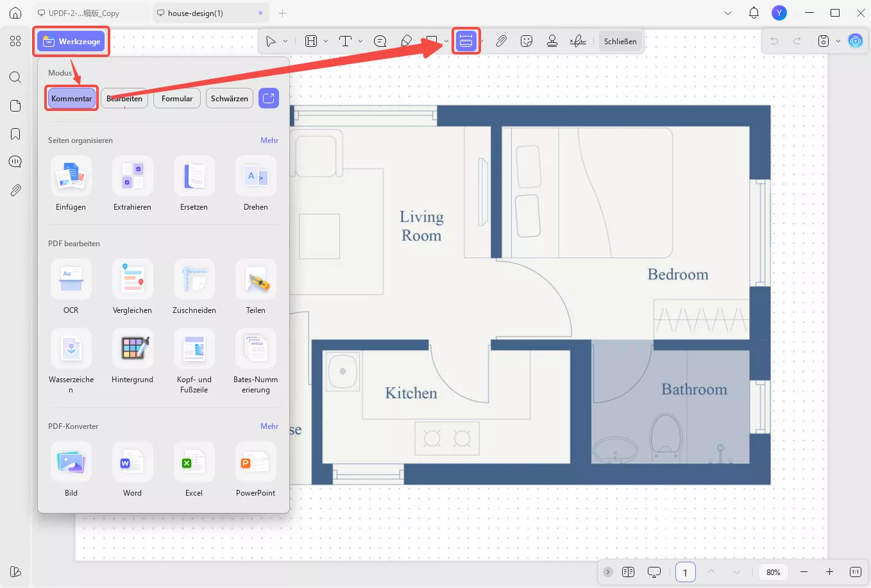Collapse the bottom page navigation bar
Screen dimensions: 871x588
(608, 572)
